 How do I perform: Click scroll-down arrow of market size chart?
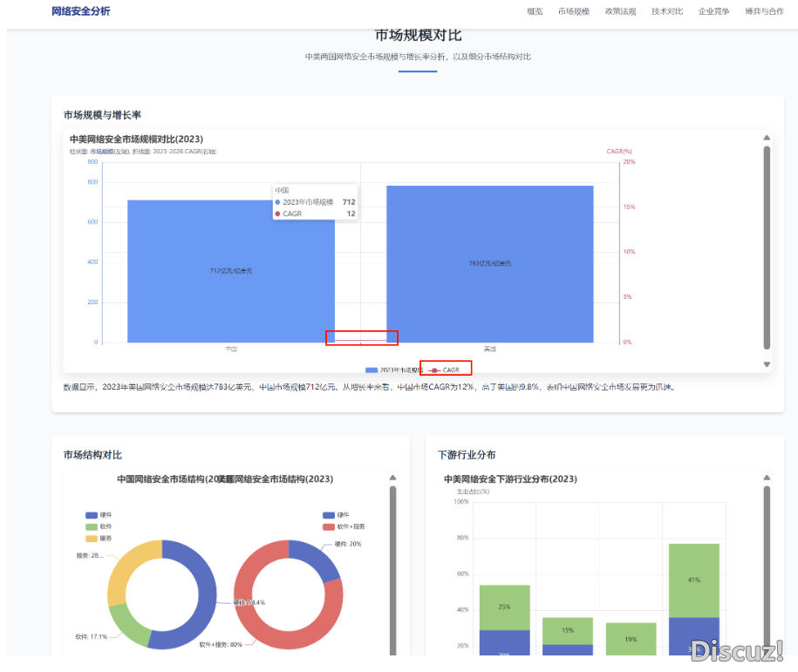tap(767, 364)
